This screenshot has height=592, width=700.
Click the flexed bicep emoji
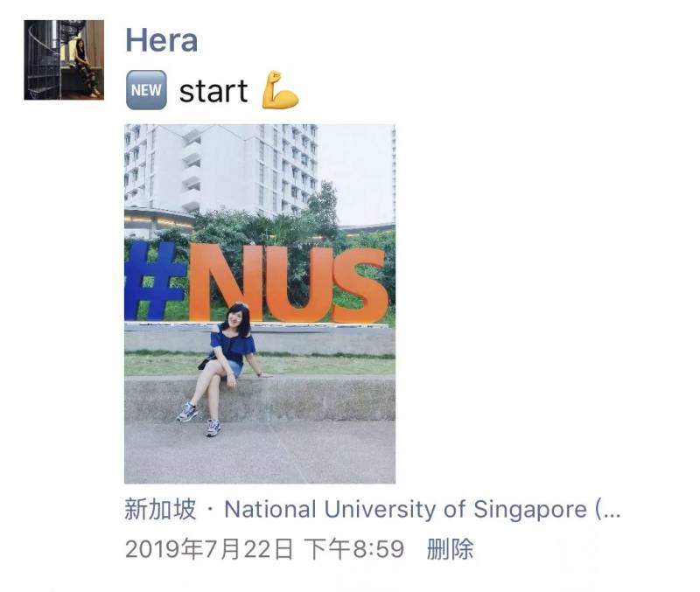(x=279, y=90)
